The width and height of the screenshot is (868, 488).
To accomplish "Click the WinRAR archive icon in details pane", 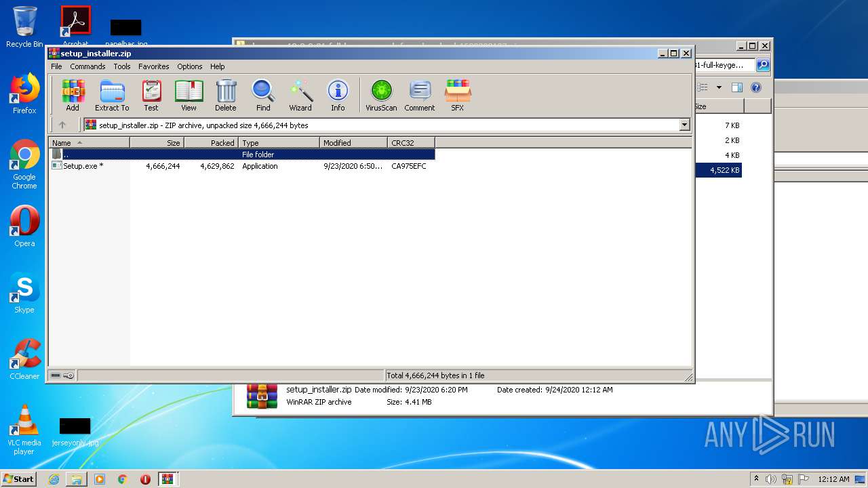I will [262, 396].
